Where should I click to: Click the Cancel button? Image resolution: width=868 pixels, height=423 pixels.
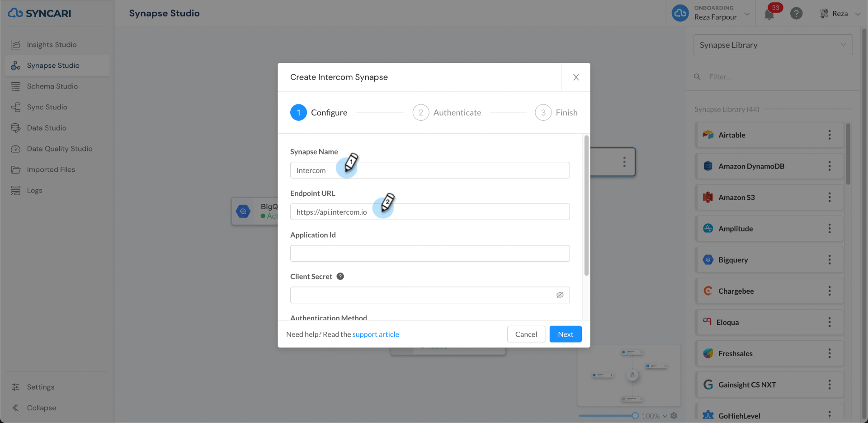[526, 334]
